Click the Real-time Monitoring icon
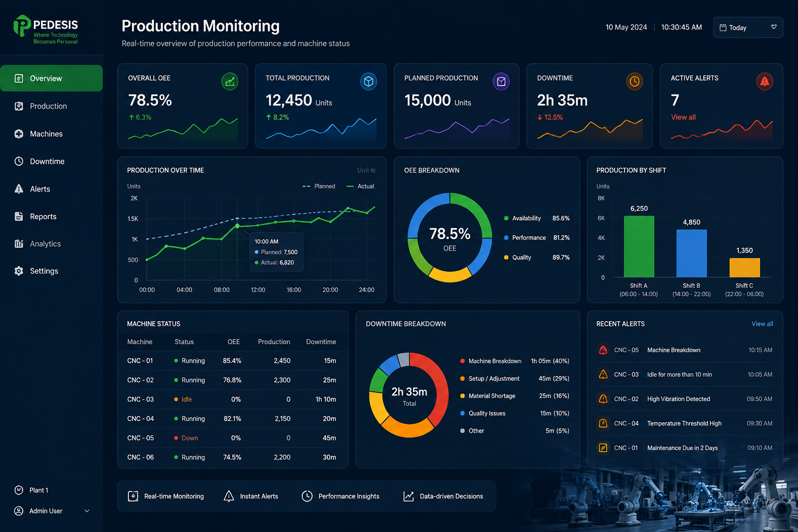798x532 pixels. (x=133, y=496)
